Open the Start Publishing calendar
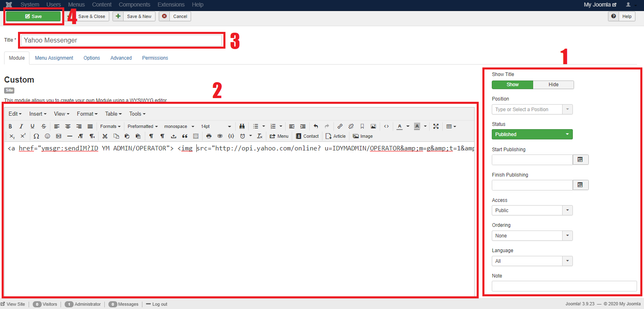The image size is (644, 309). 580,160
